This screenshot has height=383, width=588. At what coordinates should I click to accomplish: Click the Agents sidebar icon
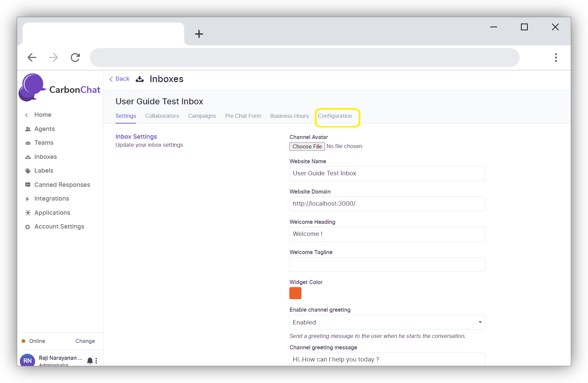(x=28, y=129)
